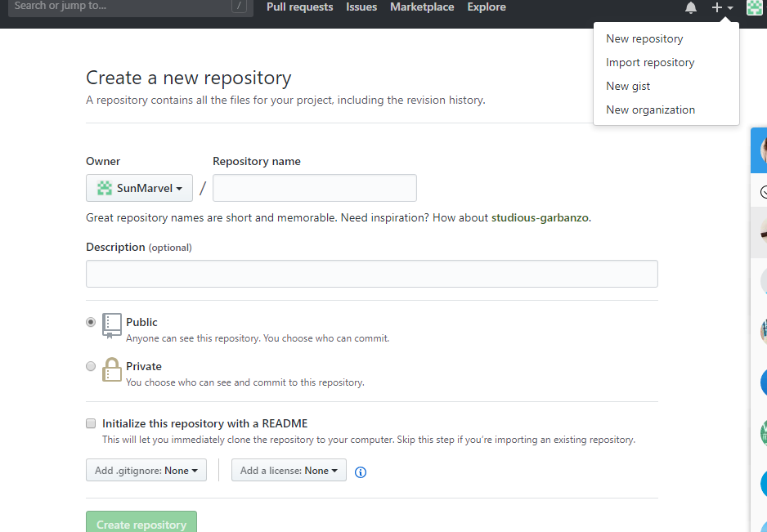Click the Create repository button
Viewport: 767px width, 532px height.
click(141, 523)
